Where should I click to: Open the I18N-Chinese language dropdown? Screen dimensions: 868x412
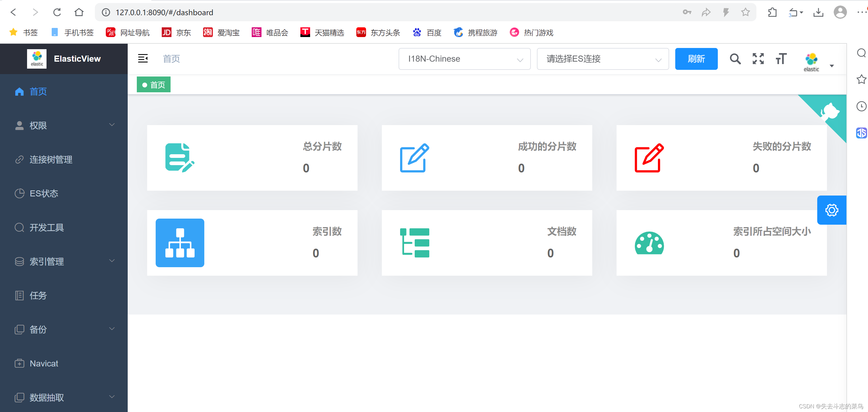click(464, 59)
